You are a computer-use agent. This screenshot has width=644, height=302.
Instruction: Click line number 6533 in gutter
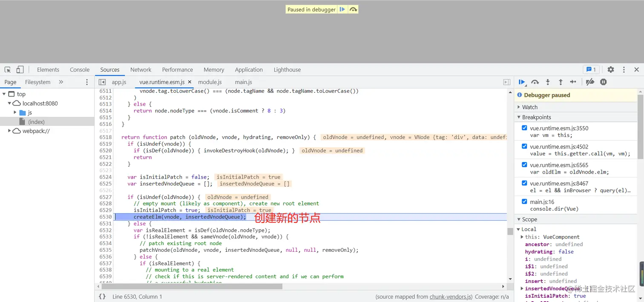click(105, 237)
